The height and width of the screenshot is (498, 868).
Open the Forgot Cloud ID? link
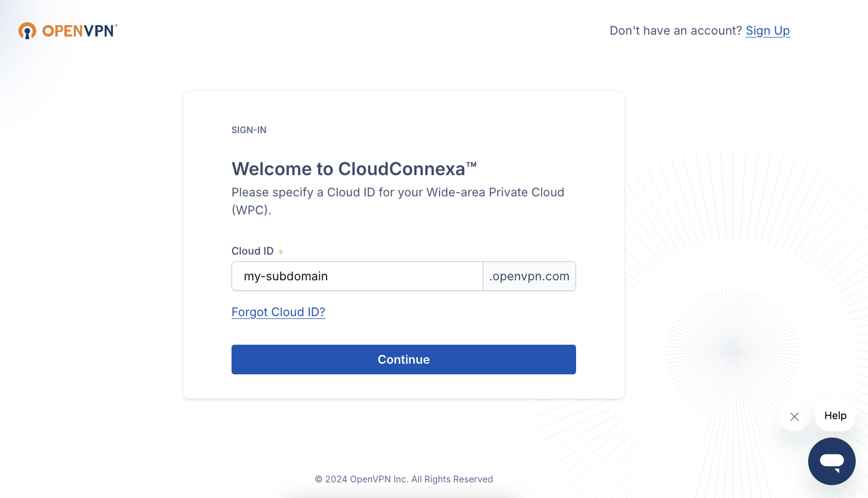click(279, 312)
